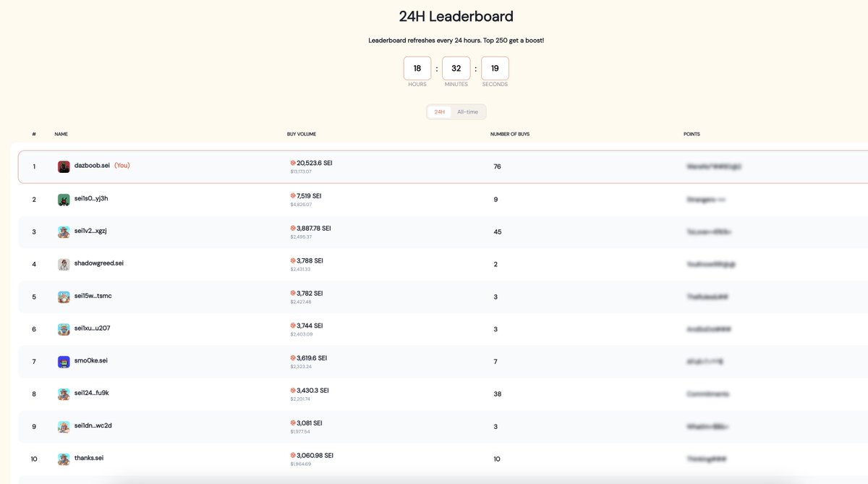Open smo0ke.sei profile name
868x484 pixels.
pyautogui.click(x=91, y=360)
